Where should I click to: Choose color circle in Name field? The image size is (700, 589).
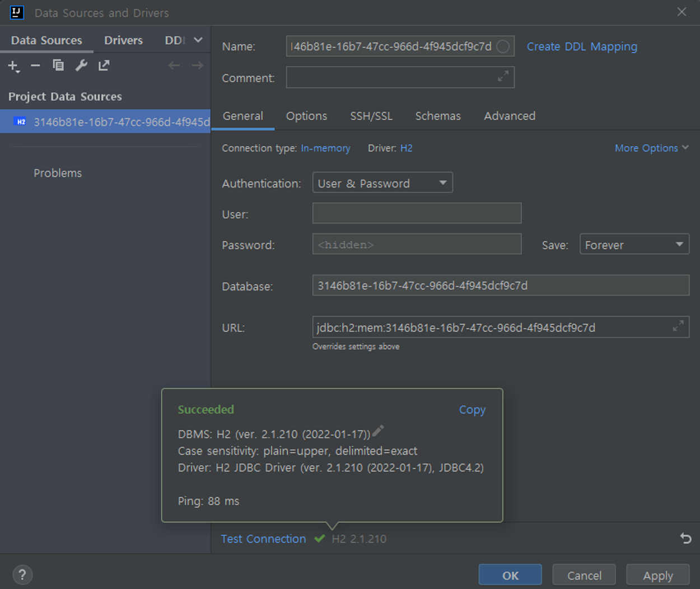503,46
